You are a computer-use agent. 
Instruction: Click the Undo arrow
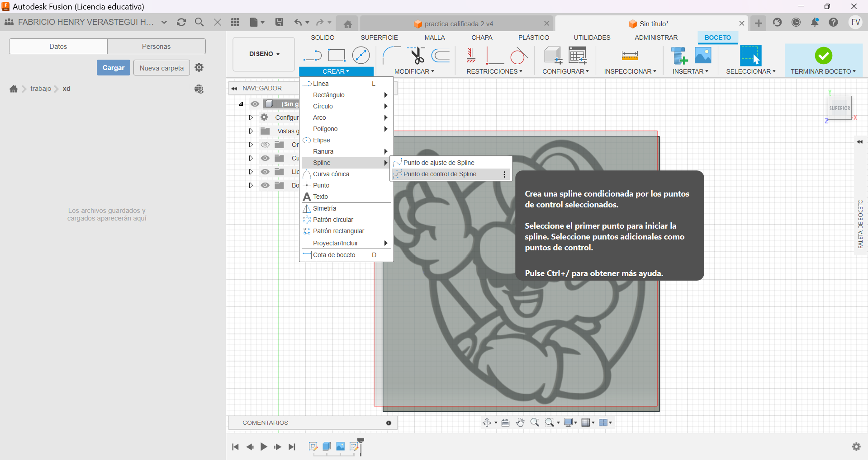[x=298, y=22]
